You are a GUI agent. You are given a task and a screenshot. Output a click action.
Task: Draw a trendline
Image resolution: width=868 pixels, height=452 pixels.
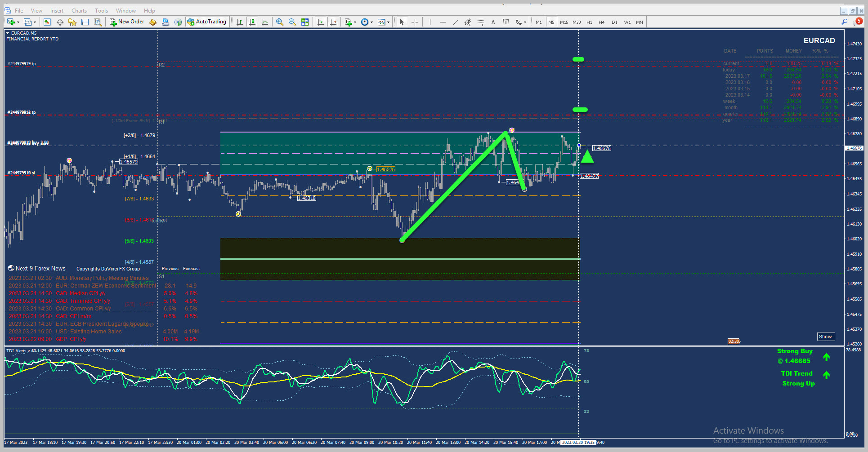456,22
